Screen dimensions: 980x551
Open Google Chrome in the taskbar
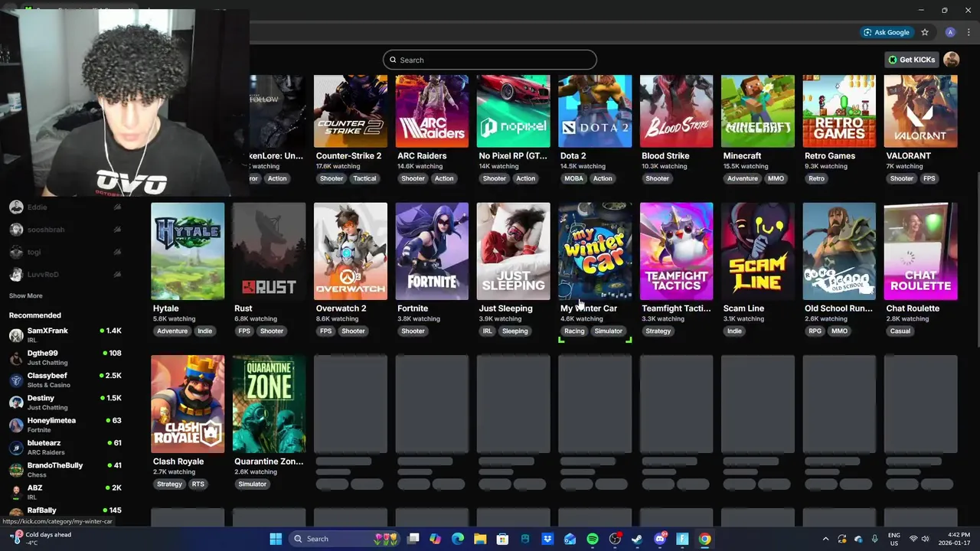click(704, 539)
